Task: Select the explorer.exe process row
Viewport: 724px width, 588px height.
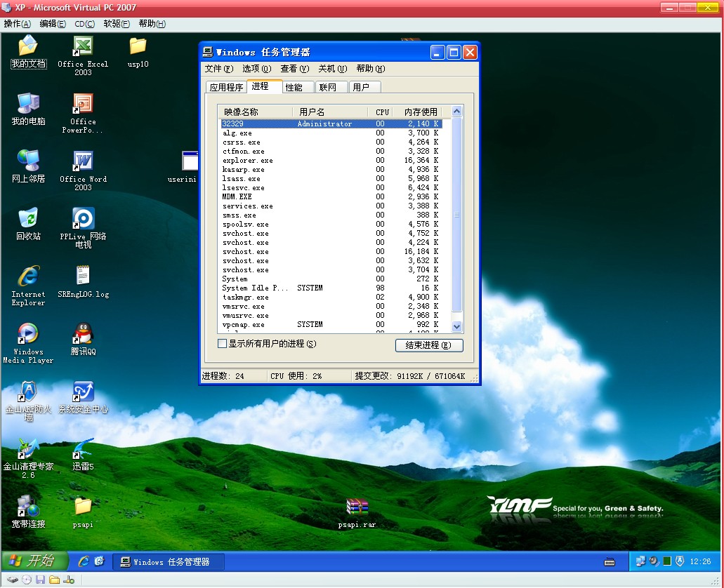Action: [248, 161]
